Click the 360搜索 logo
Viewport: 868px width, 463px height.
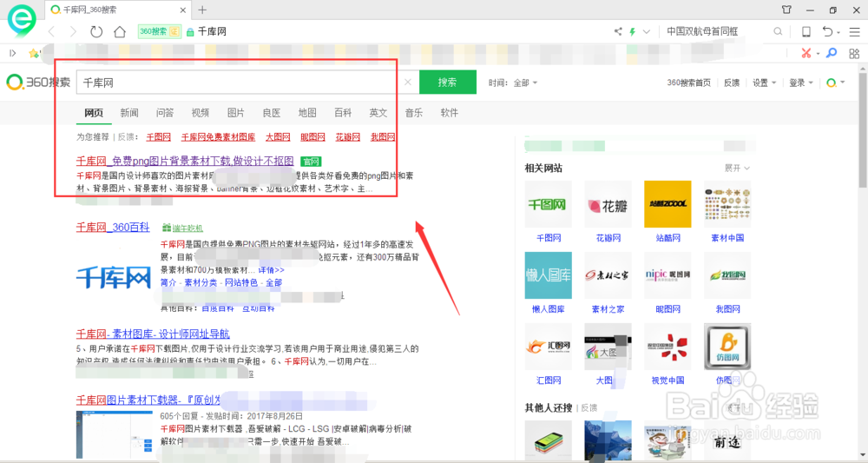[38, 82]
